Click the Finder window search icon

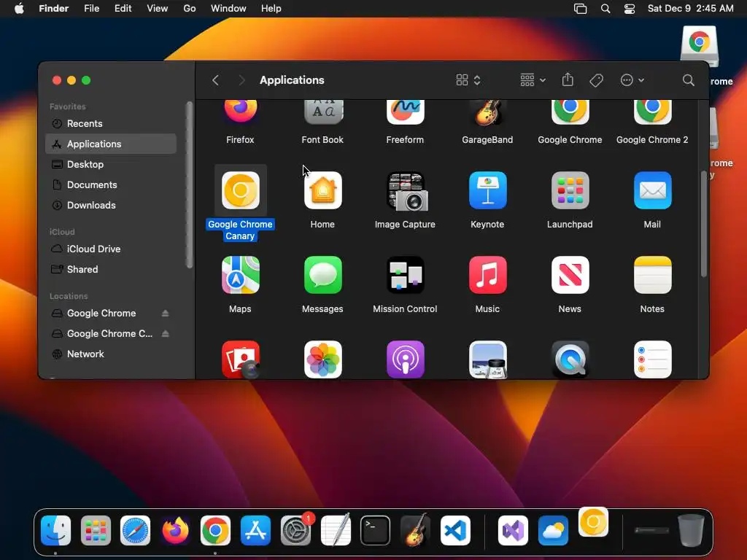(688, 80)
